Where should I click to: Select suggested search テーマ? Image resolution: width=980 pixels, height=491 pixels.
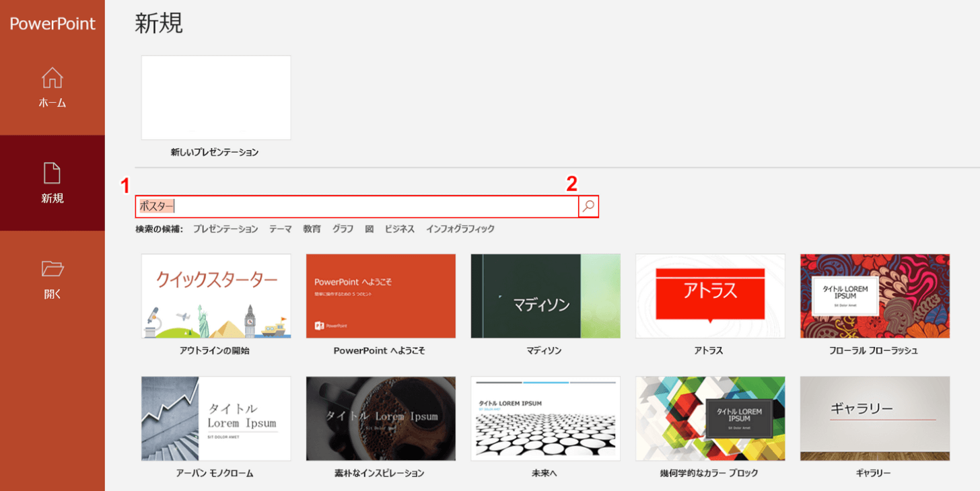281,229
